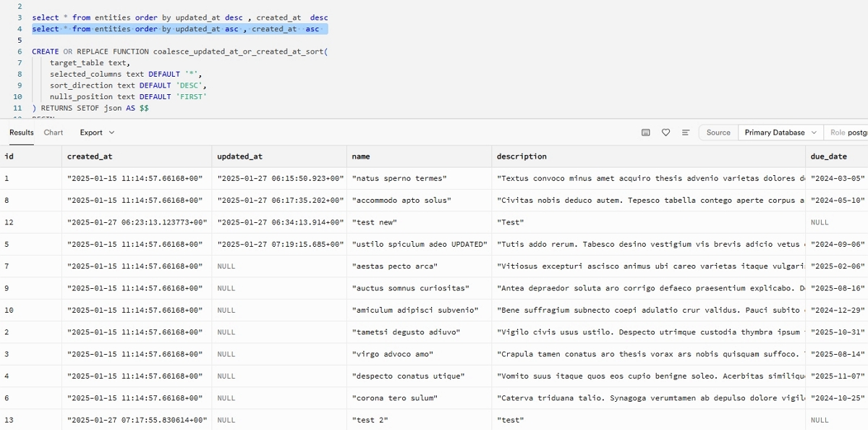The image size is (868, 430).
Task: Click the keyboard shortcuts icon
Action: [646, 132]
